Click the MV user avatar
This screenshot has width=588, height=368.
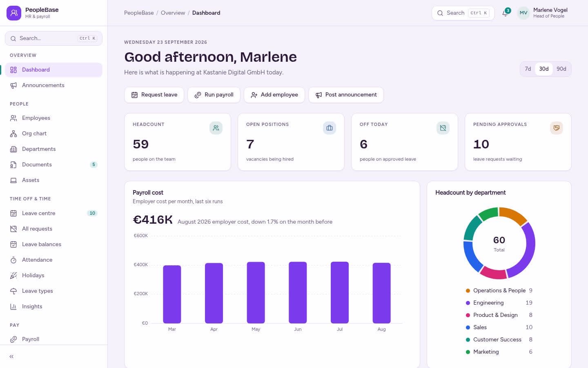coord(523,13)
